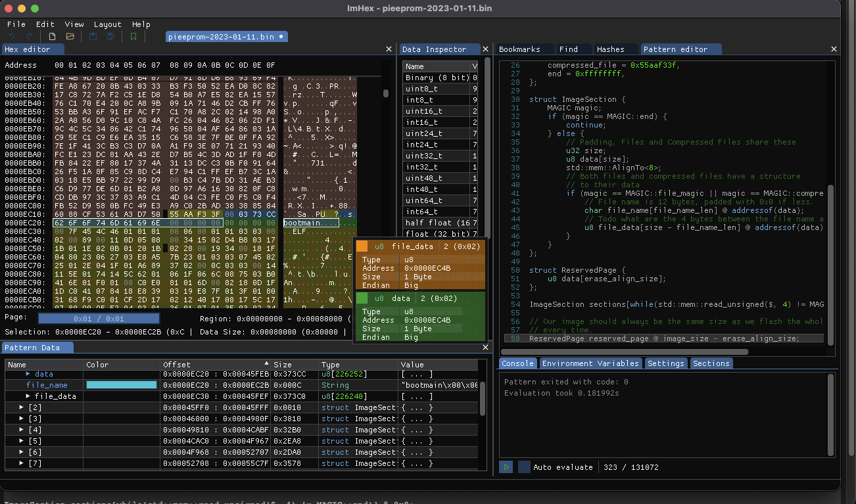Expand the file_data tree node
The image size is (856, 504).
coord(28,396)
